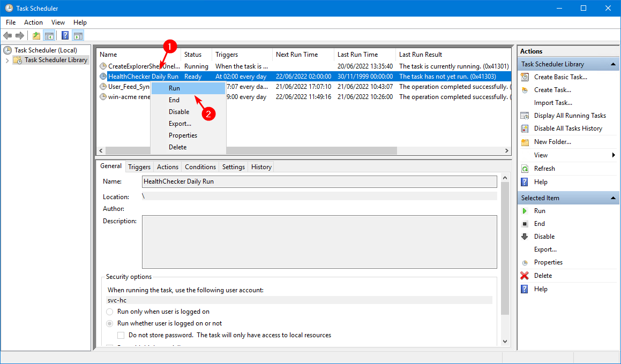Choose Properties from the context menu
621x364 pixels.
tap(188, 135)
